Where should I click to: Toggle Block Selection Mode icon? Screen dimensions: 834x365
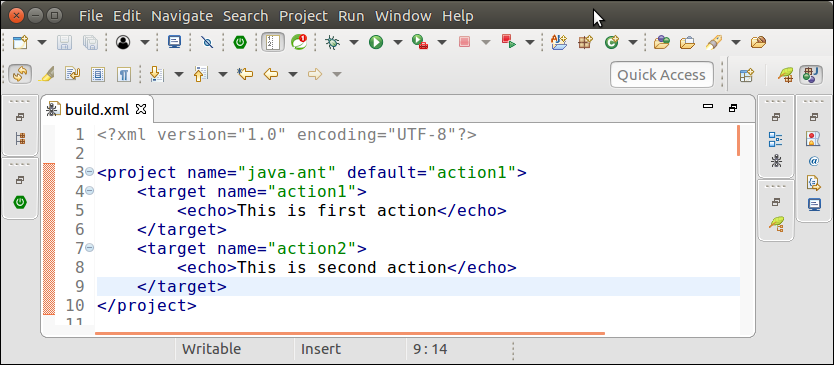(97, 74)
